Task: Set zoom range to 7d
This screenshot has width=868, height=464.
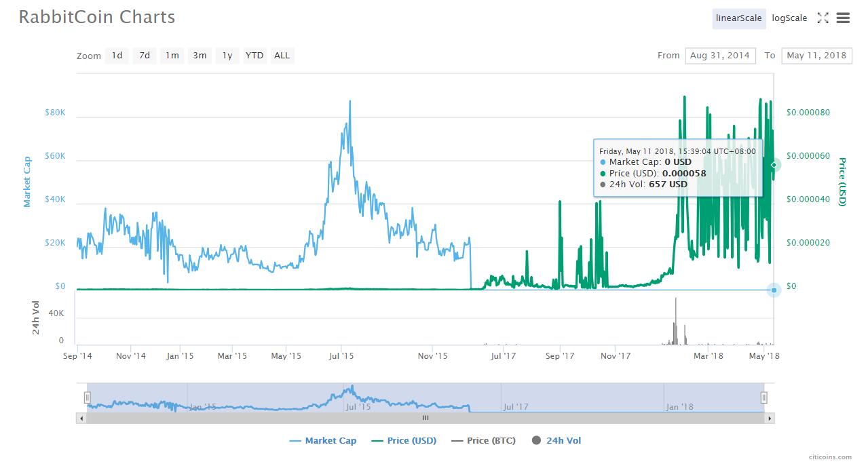Action: click(145, 56)
